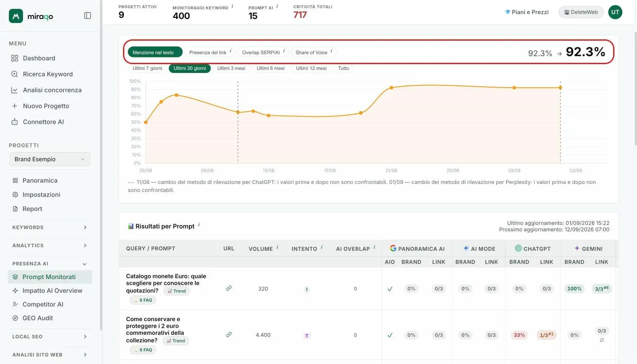This screenshot has width=637, height=364.
Task: Click the Panoramica grid icon
Action: pyautogui.click(x=15, y=180)
